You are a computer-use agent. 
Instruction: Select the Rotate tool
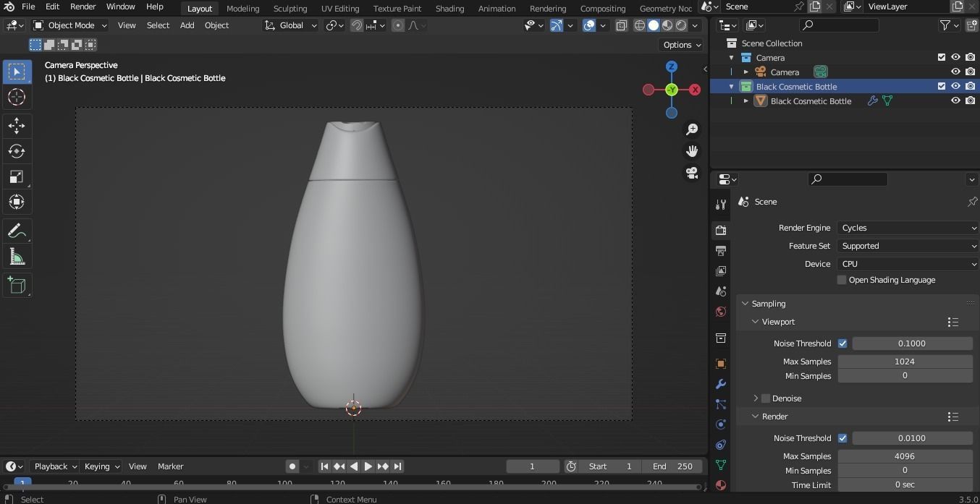[17, 151]
